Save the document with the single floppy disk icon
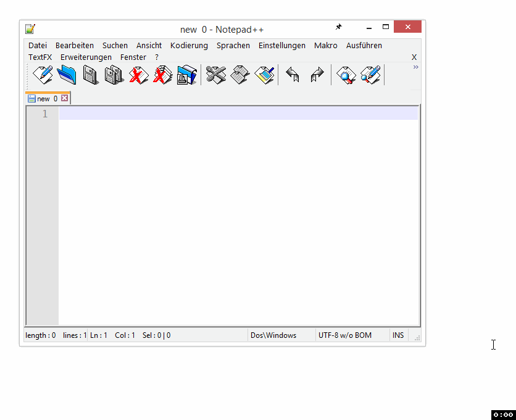 90,75
